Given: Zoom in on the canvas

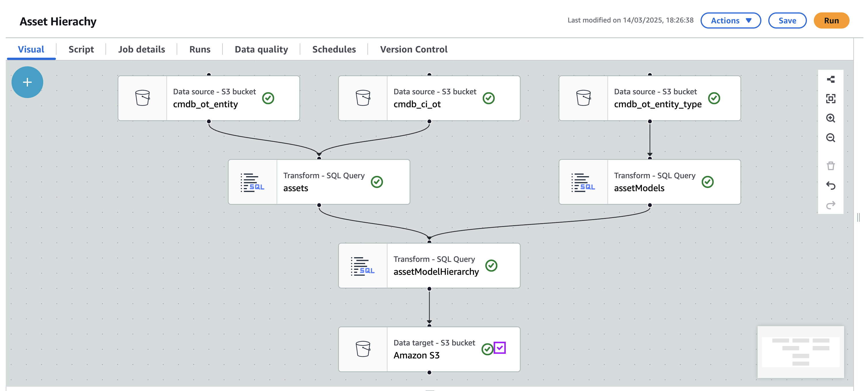Looking at the screenshot, I should [831, 118].
